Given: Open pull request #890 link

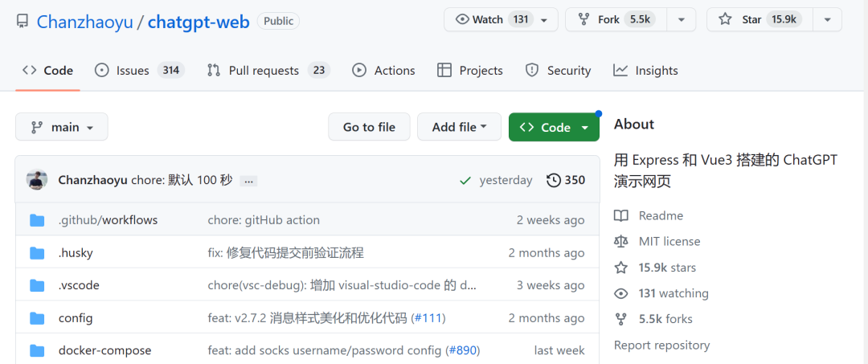Looking at the screenshot, I should pos(464,350).
